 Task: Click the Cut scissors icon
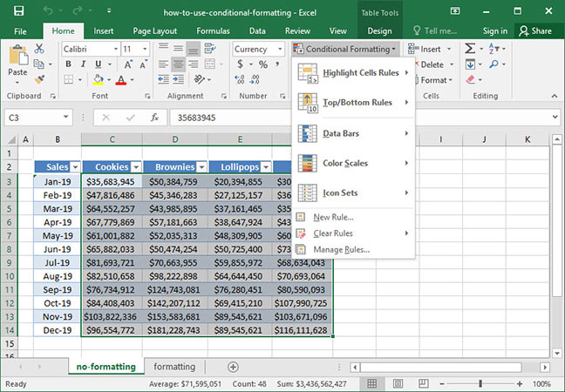pyautogui.click(x=39, y=49)
